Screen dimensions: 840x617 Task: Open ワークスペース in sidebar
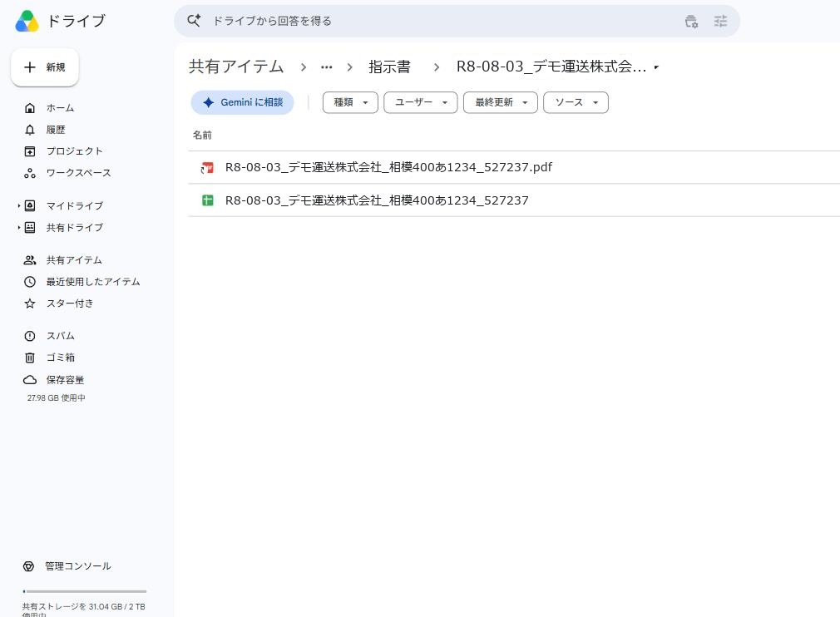click(x=79, y=173)
